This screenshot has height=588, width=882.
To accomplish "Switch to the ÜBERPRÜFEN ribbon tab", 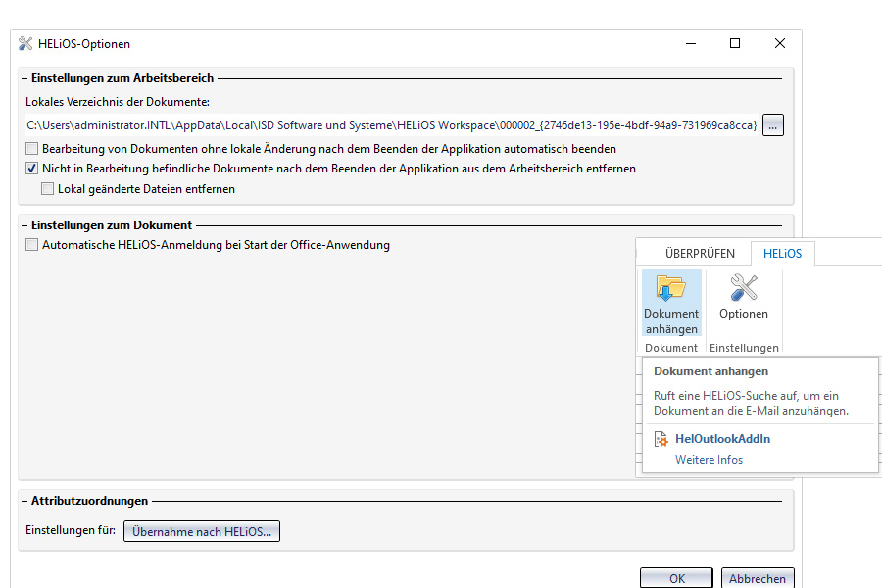I will click(700, 253).
